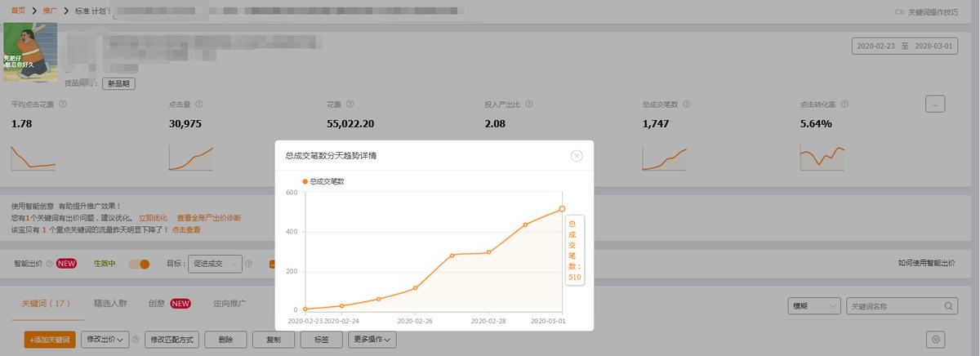This screenshot has height=356, width=980.
Task: Click the 删除 button
Action: 226,340
